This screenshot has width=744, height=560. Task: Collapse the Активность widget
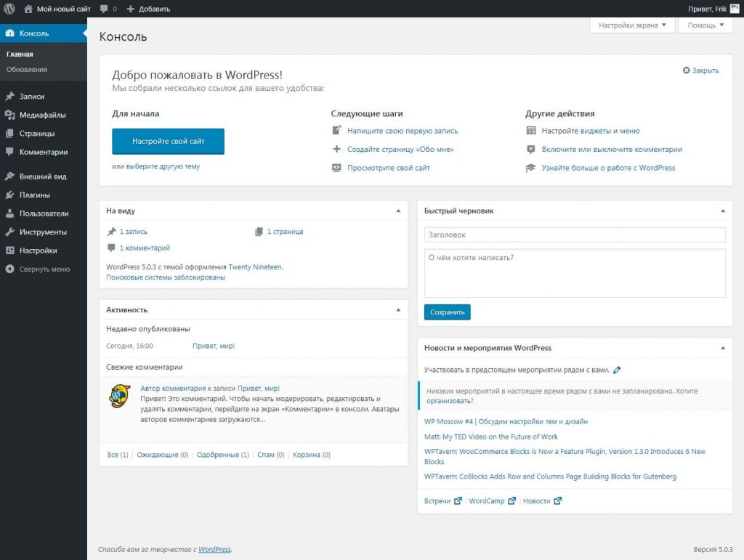pyautogui.click(x=399, y=310)
